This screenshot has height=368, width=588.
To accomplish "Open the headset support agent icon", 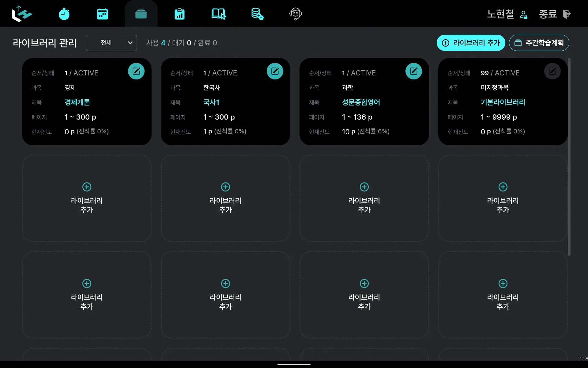I will pos(296,14).
